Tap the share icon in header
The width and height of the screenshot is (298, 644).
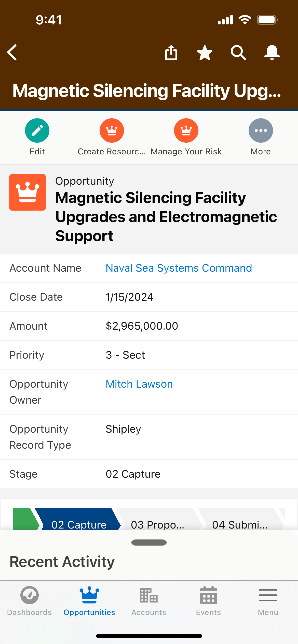click(x=171, y=53)
